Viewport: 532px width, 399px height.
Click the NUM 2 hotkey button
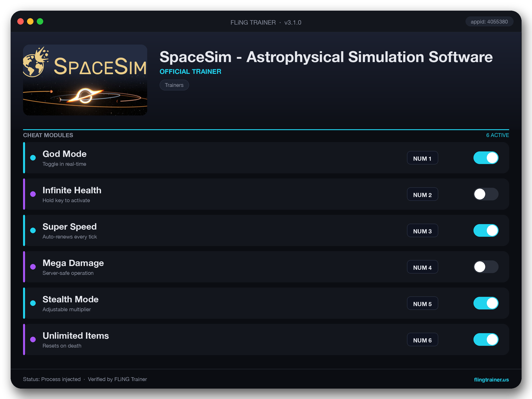point(422,194)
